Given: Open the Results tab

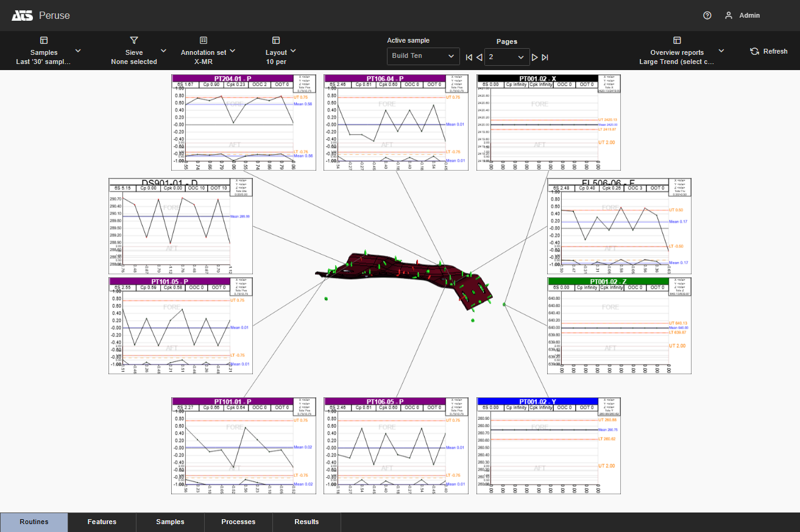Looking at the screenshot, I should tap(306, 522).
